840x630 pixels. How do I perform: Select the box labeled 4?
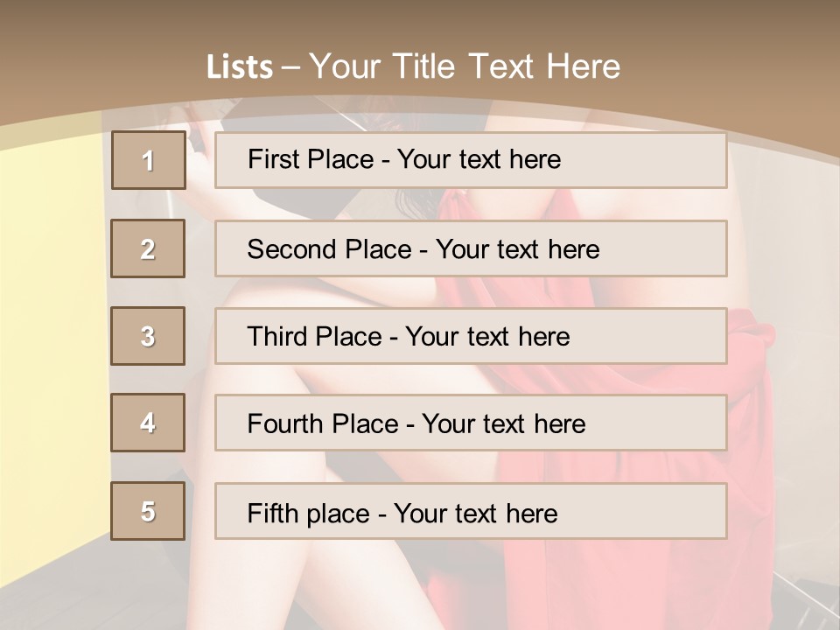[148, 423]
